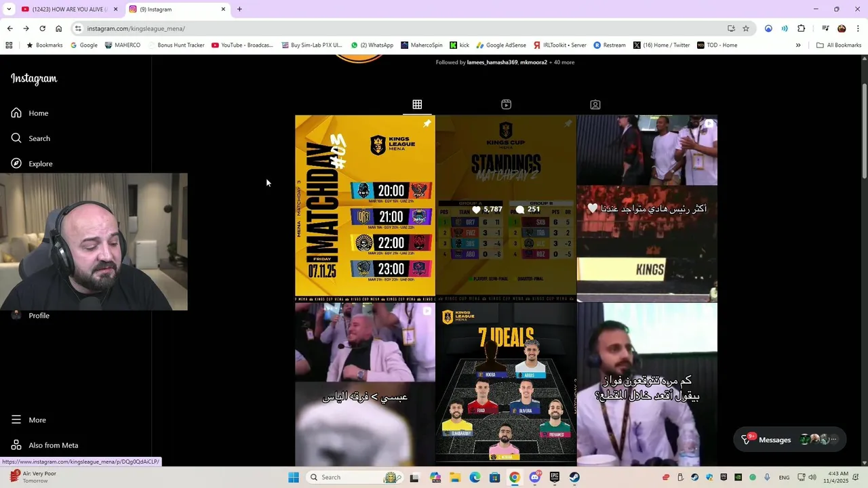Switch to the YouTube HOW ARE YOU ALIVE tab
The width and height of the screenshot is (868, 488).
tap(68, 9)
